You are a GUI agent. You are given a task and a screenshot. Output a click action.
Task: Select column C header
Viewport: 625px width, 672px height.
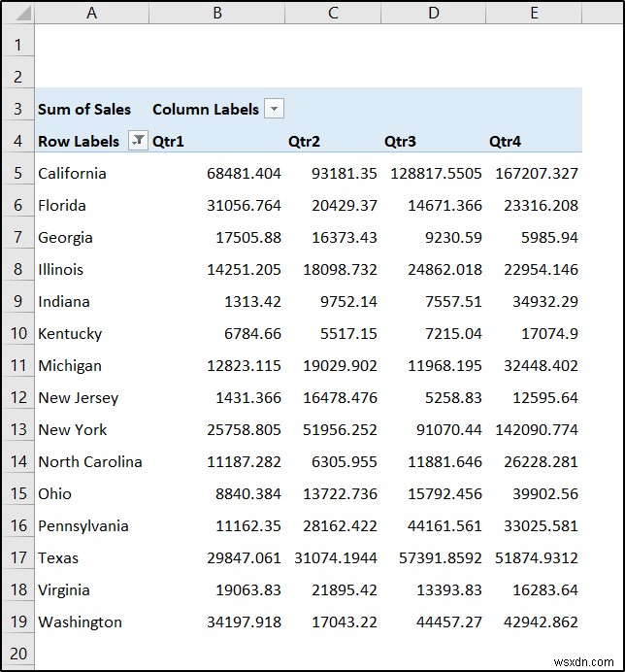333,14
